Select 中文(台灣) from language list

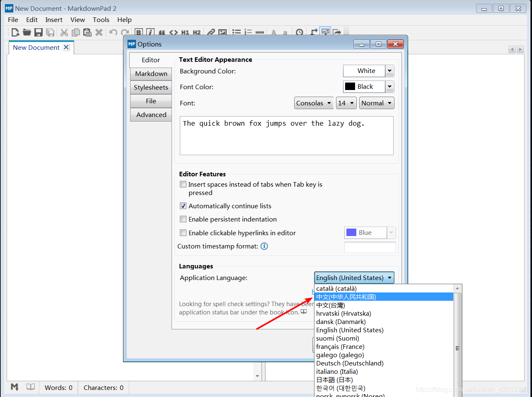pos(384,305)
